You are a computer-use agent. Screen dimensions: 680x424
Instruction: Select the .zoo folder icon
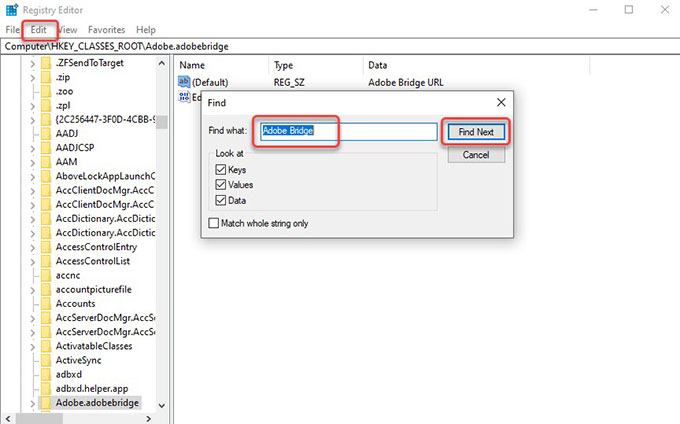pos(46,91)
